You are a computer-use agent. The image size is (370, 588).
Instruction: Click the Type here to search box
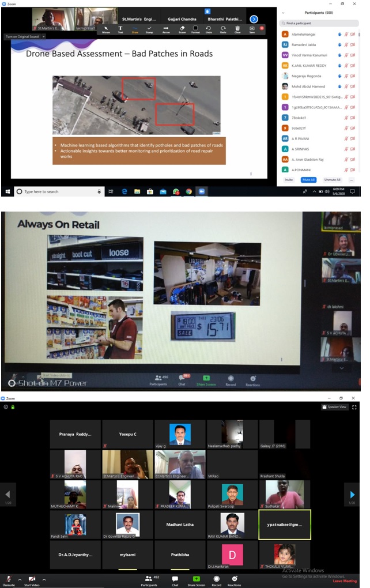(58, 191)
